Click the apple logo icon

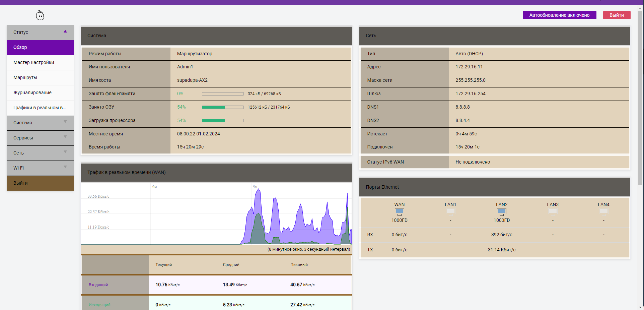coord(40,15)
